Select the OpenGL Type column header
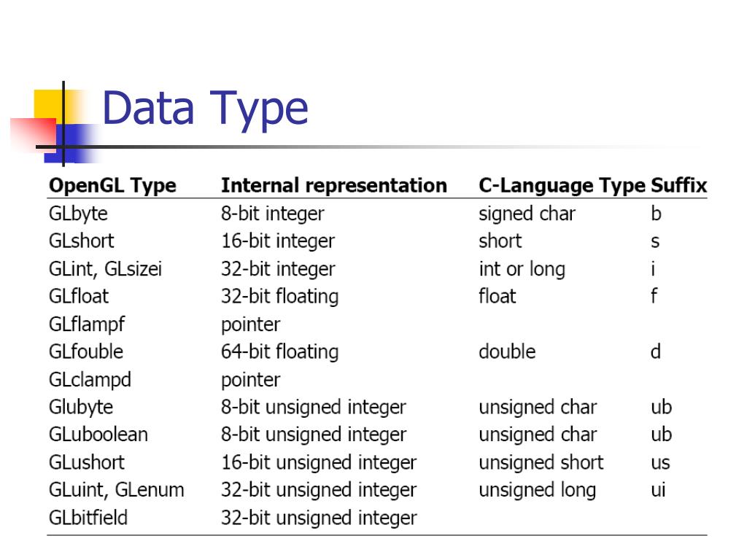 113,186
